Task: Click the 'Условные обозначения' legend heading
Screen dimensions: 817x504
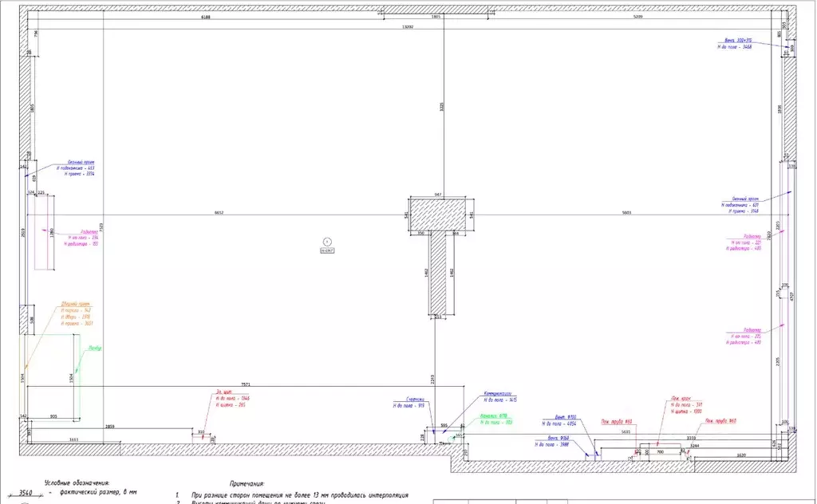Action: click(x=77, y=483)
